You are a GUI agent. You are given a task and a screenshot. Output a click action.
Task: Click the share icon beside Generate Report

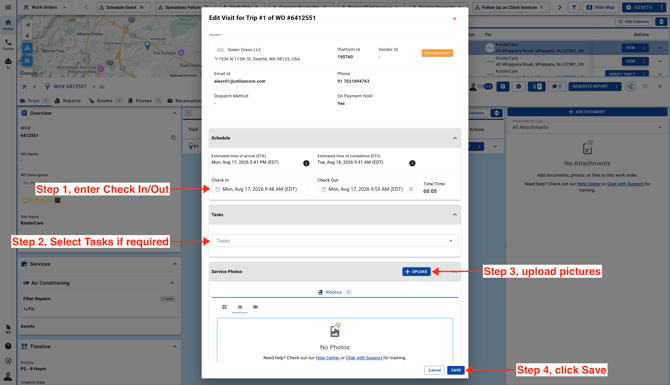pos(630,86)
